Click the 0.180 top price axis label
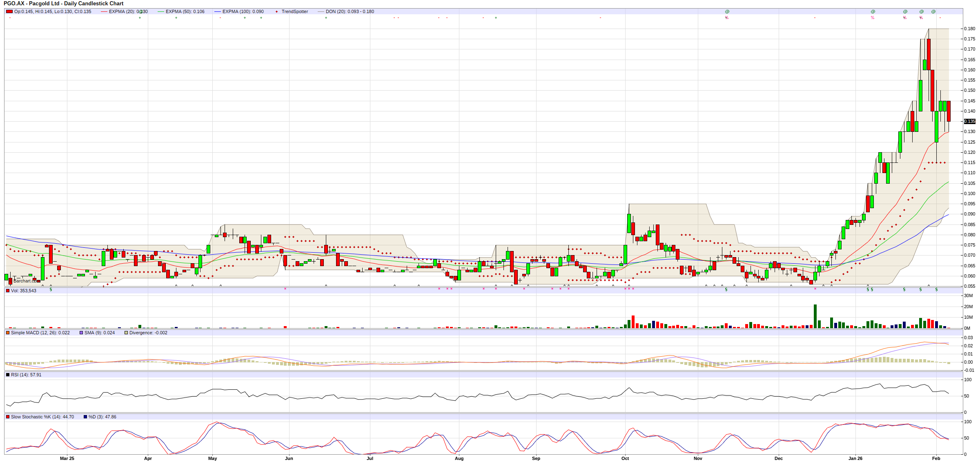Viewport: 980px width, 471px height. pyautogui.click(x=969, y=29)
